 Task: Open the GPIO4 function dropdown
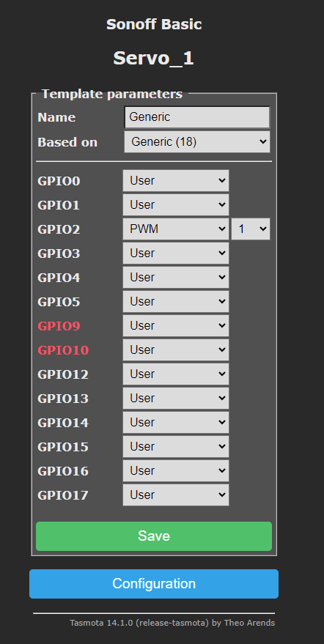point(176,278)
